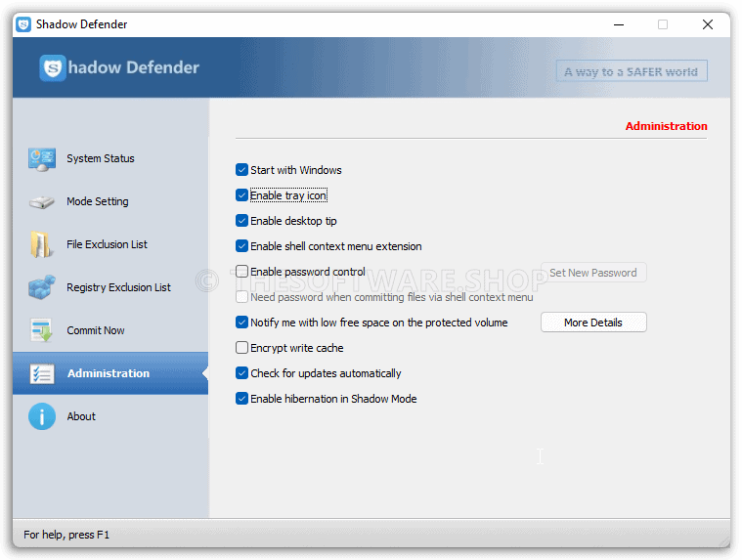Image resolution: width=742 pixels, height=560 pixels.
Task: Click the Mode Setting drive icon
Action: [x=42, y=202]
